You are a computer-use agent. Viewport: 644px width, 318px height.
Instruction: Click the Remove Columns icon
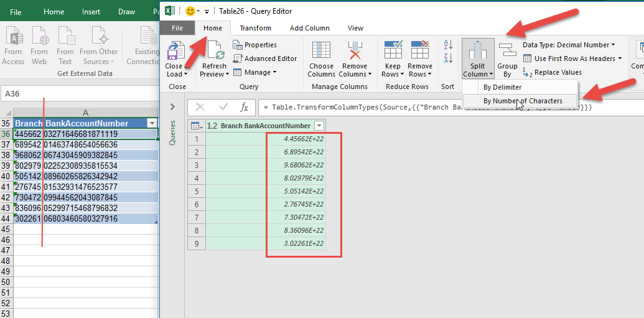355,50
